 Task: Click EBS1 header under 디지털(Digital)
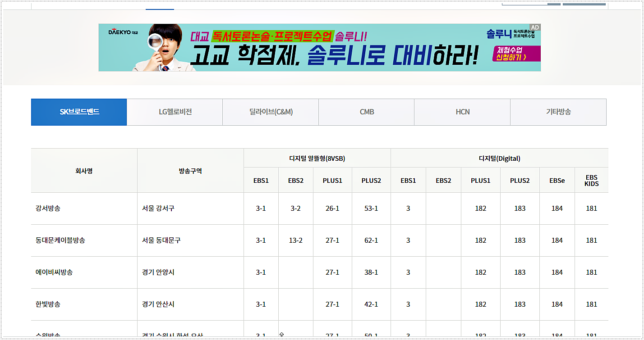408,181
